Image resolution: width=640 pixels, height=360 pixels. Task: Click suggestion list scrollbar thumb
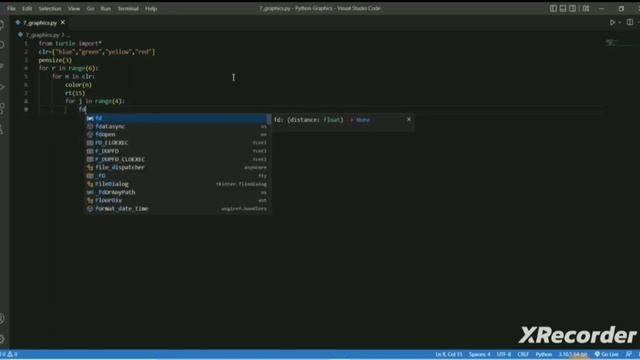tap(269, 119)
